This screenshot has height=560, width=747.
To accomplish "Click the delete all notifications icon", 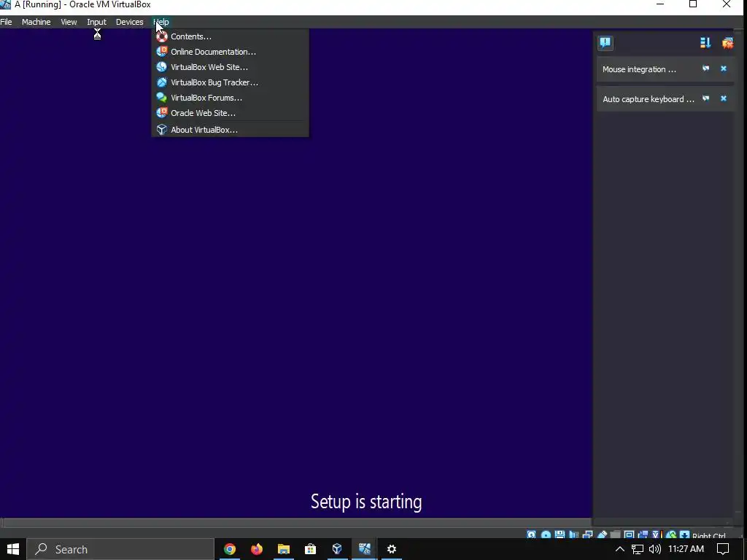I will [x=727, y=43].
